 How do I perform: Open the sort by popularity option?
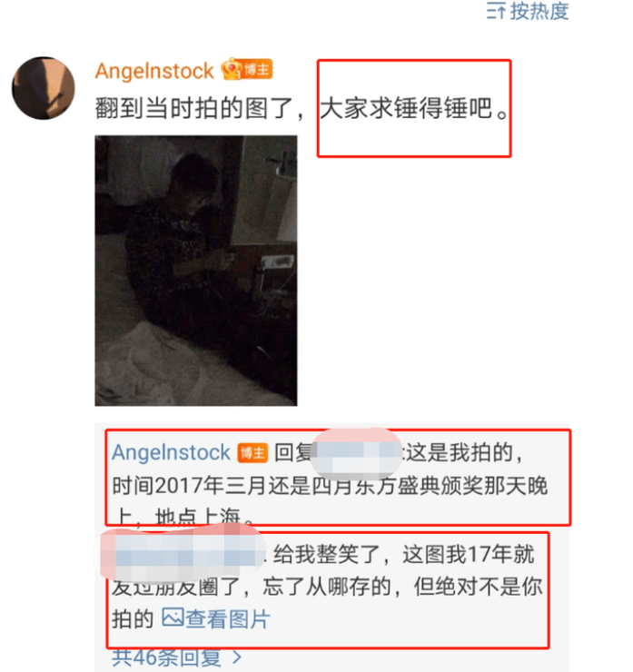[527, 11]
